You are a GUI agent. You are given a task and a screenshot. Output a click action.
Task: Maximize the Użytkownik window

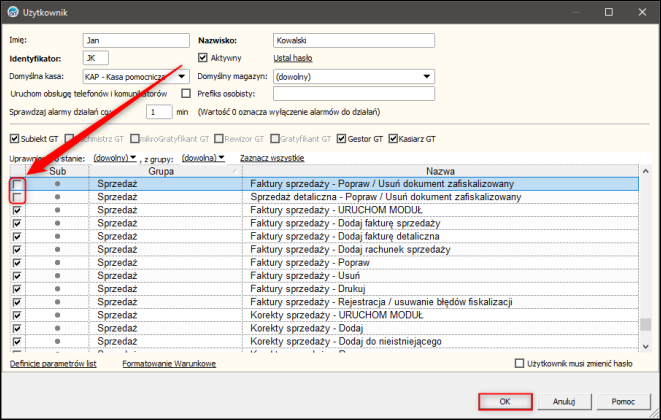click(x=609, y=12)
